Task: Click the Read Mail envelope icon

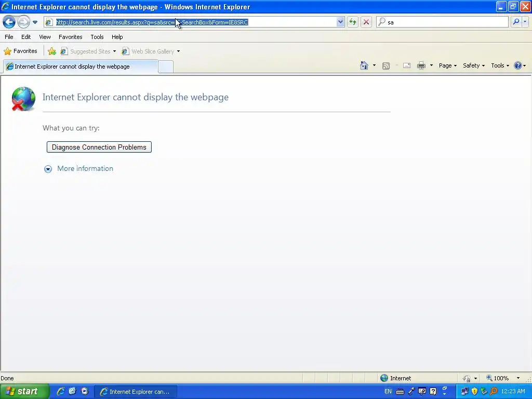Action: pos(406,65)
